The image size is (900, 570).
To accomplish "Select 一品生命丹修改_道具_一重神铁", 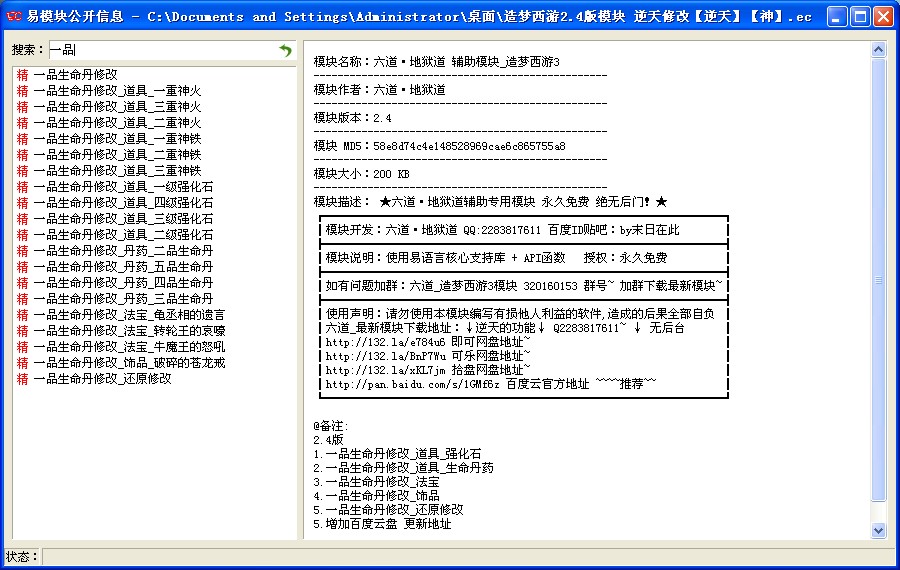I will click(117, 139).
